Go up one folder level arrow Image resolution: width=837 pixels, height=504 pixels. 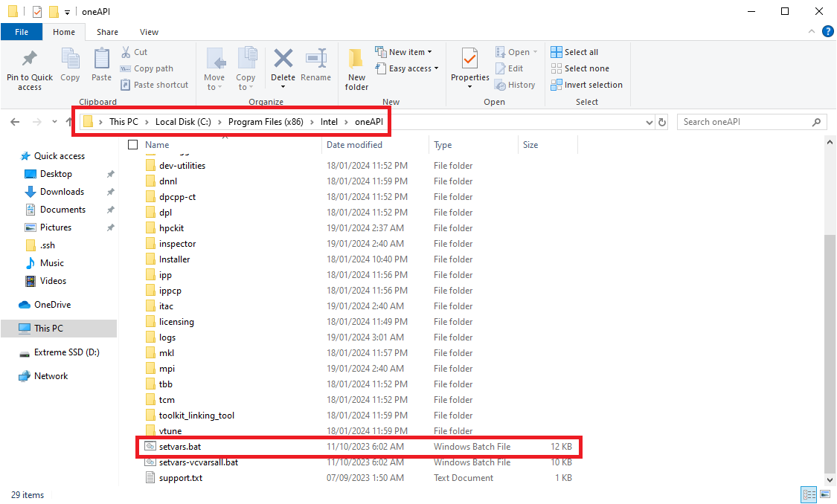(69, 122)
